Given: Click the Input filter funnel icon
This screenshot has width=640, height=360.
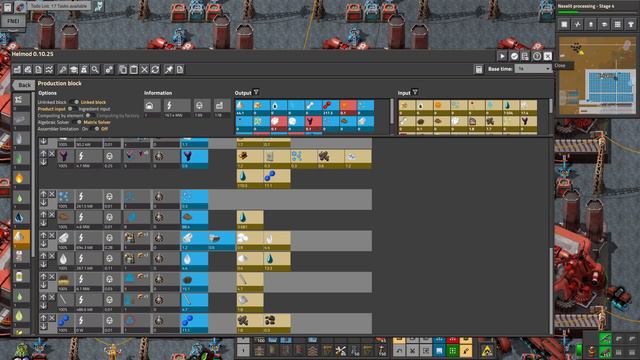Looking at the screenshot, I should pos(415,92).
